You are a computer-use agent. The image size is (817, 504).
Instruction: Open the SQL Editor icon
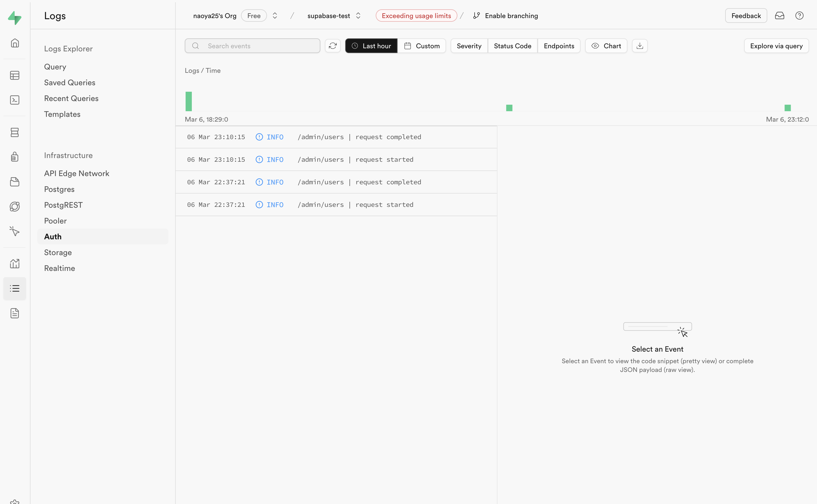coord(15,100)
